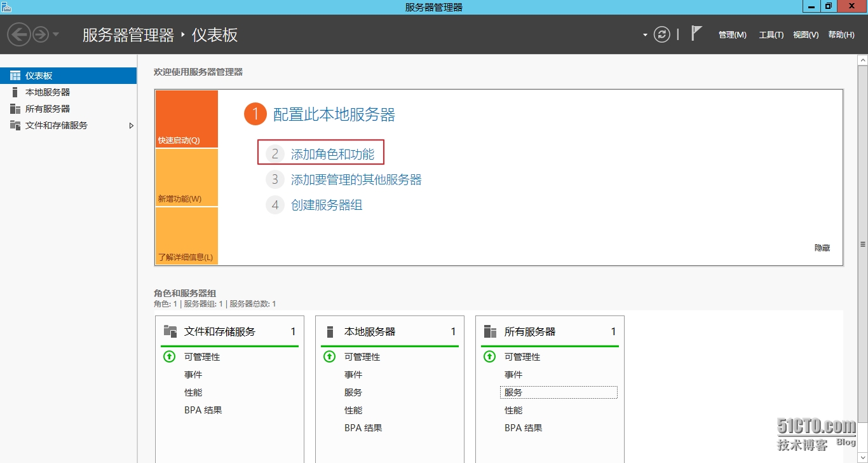Select the 快速启动(Q) orange tile

click(186, 120)
